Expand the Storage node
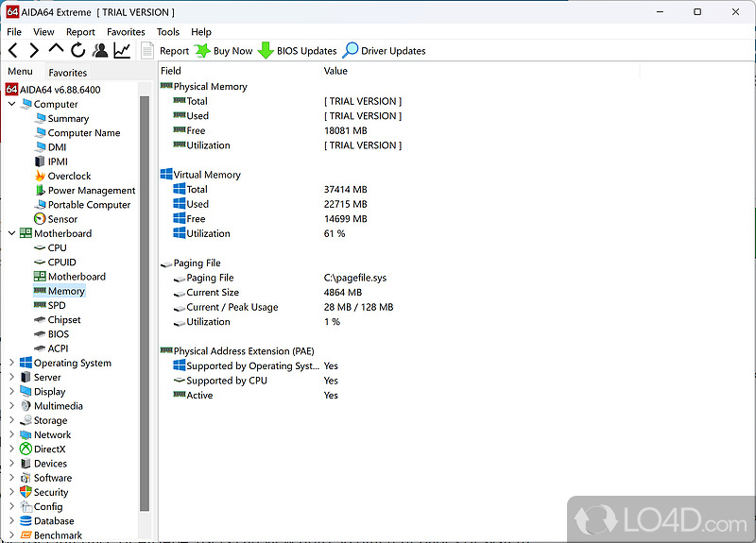This screenshot has height=543, width=756. pos(12,420)
